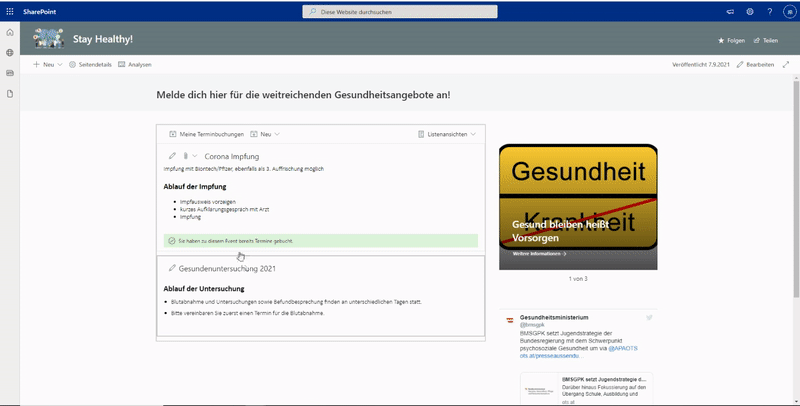Open the 'ots.at/presseaussendu...' link

click(x=552, y=356)
